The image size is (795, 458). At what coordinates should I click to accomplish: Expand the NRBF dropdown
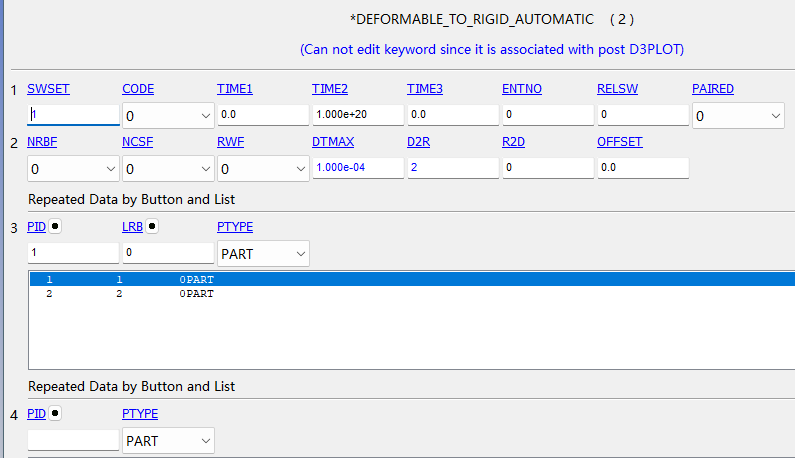coord(74,169)
